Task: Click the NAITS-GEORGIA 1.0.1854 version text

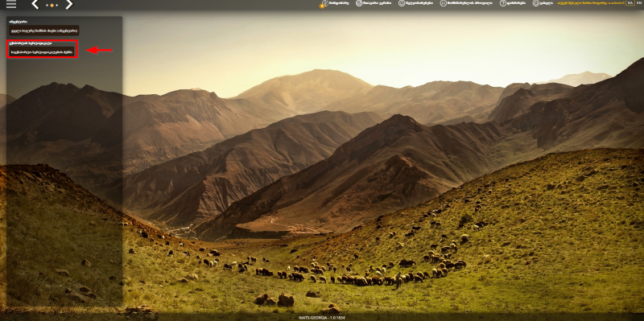Action: tap(322, 318)
